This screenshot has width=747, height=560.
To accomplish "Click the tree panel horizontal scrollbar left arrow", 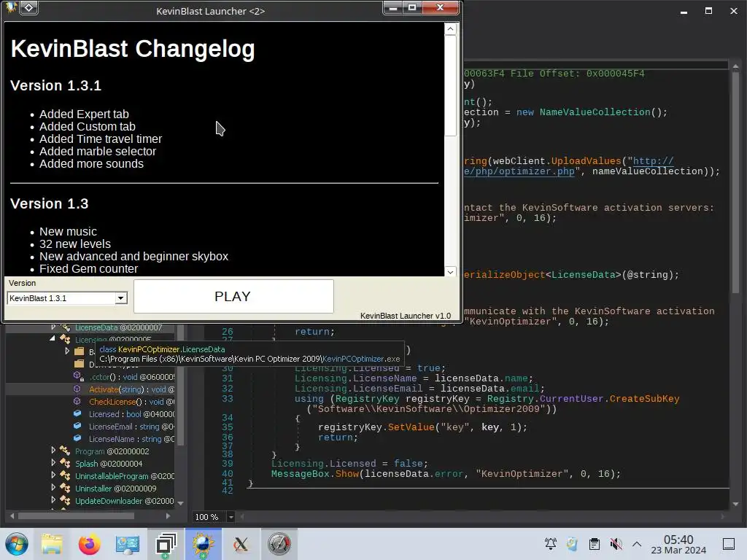I will (12, 516).
